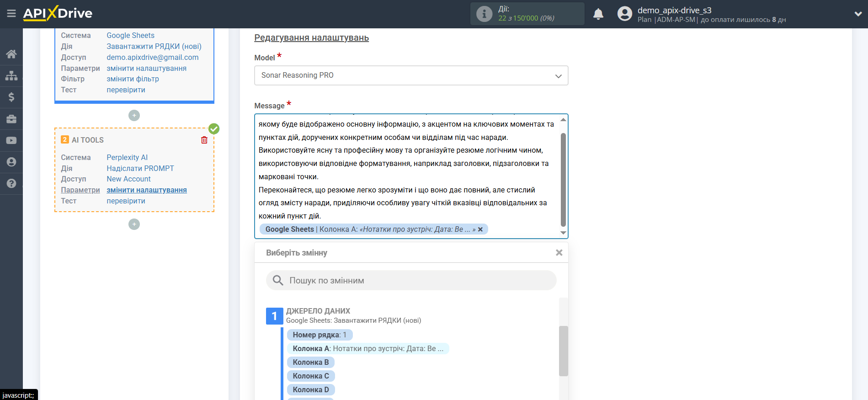Screen dimensions: 868x400
Task: Delete AI TOOLS block with the trash icon
Action: click(204, 140)
